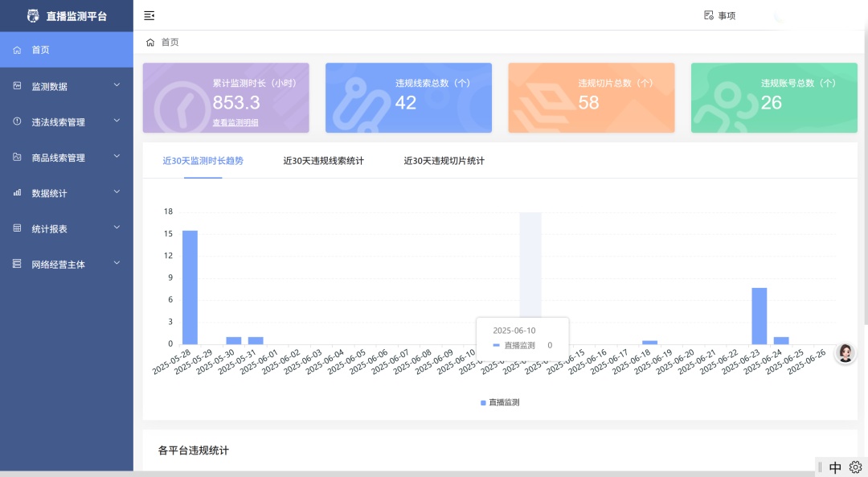Screen dimensions: 868x477
Task: Expand the 网络经营主体 menu chevron
Action: tap(117, 263)
